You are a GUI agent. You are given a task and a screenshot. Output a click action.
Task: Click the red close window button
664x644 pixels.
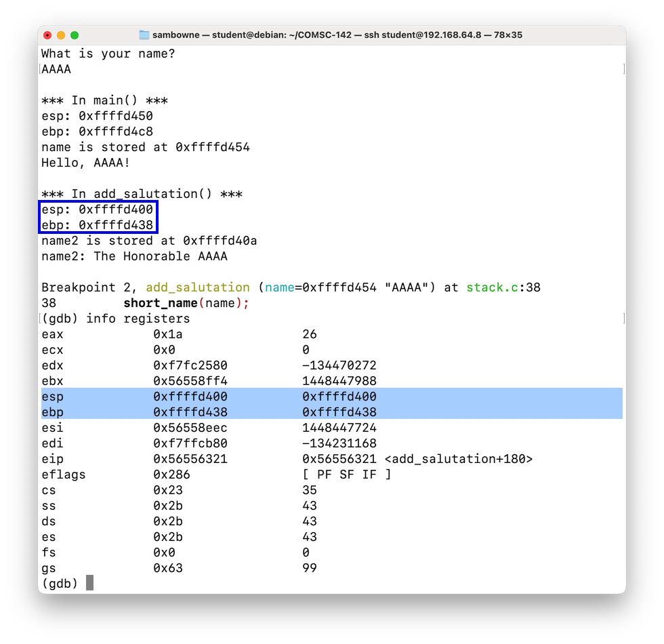click(x=47, y=35)
